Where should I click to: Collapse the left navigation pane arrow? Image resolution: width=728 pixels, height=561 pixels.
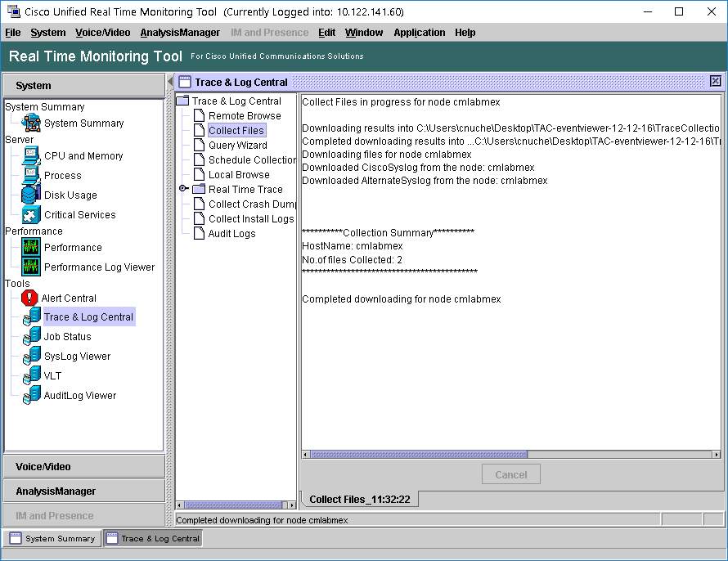pos(170,82)
